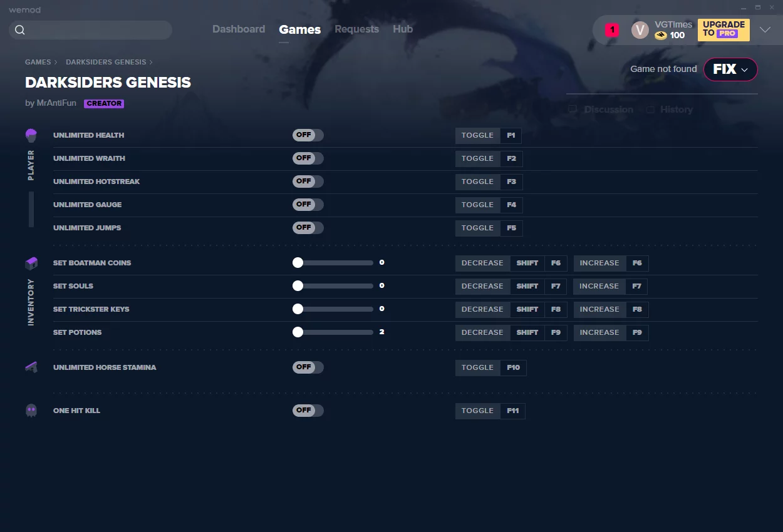The height and width of the screenshot is (532, 783).
Task: Click the search magnifier icon
Action: click(x=20, y=30)
